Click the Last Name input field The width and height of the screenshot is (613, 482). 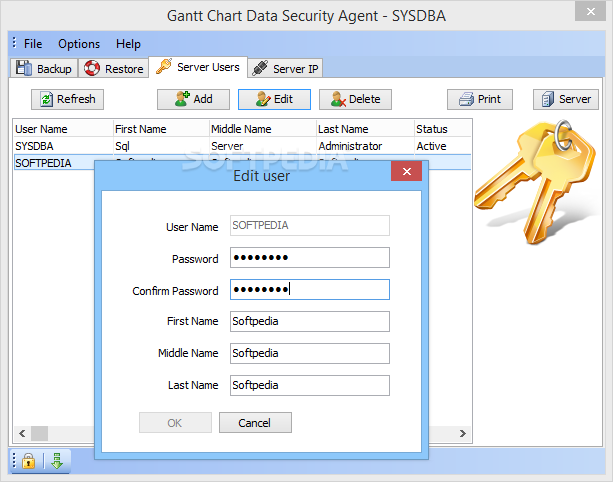310,385
